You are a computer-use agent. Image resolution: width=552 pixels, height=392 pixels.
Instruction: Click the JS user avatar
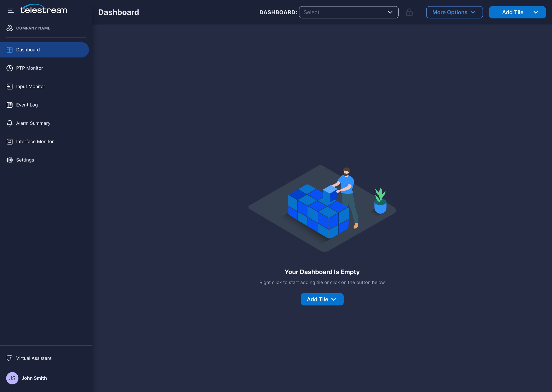coord(12,378)
